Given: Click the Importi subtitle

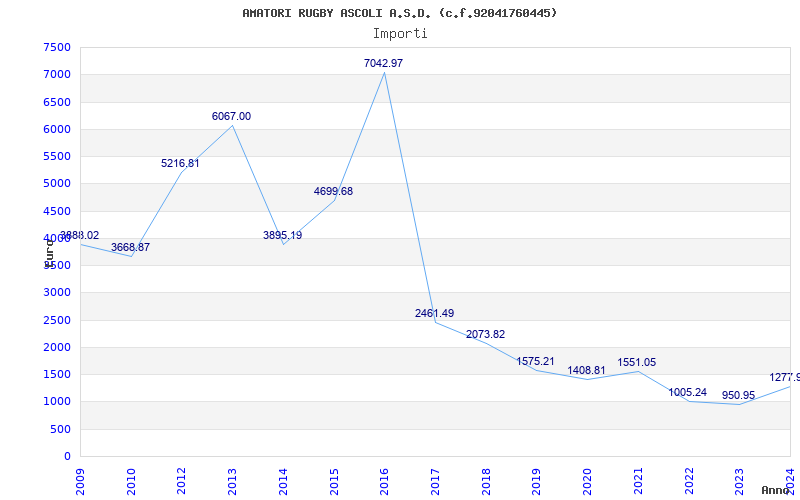Looking at the screenshot, I should pyautogui.click(x=400, y=34).
